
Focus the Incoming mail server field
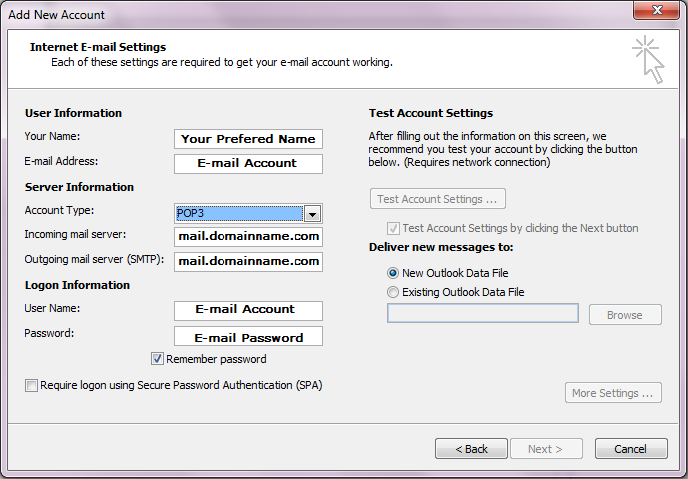248,237
